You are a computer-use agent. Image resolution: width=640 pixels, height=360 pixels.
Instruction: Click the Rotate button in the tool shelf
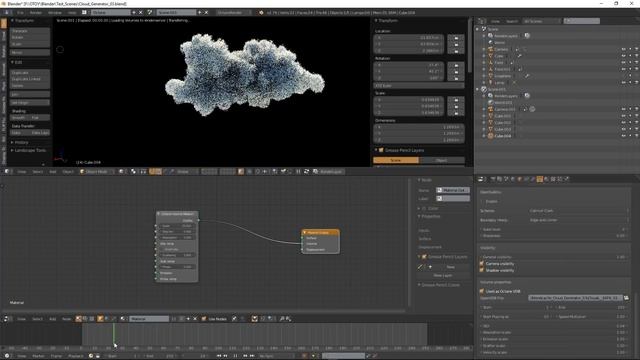pos(30,38)
